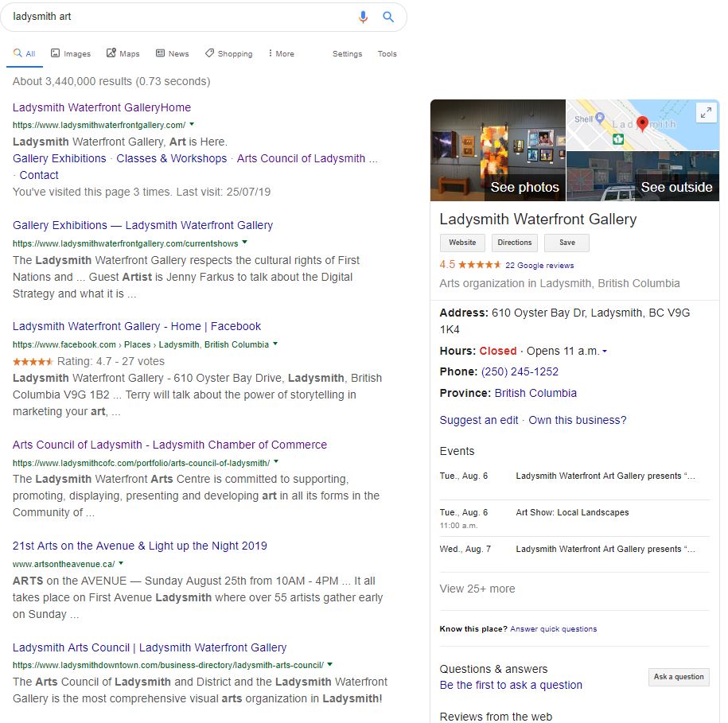Open the search Tools menu

pos(387,54)
